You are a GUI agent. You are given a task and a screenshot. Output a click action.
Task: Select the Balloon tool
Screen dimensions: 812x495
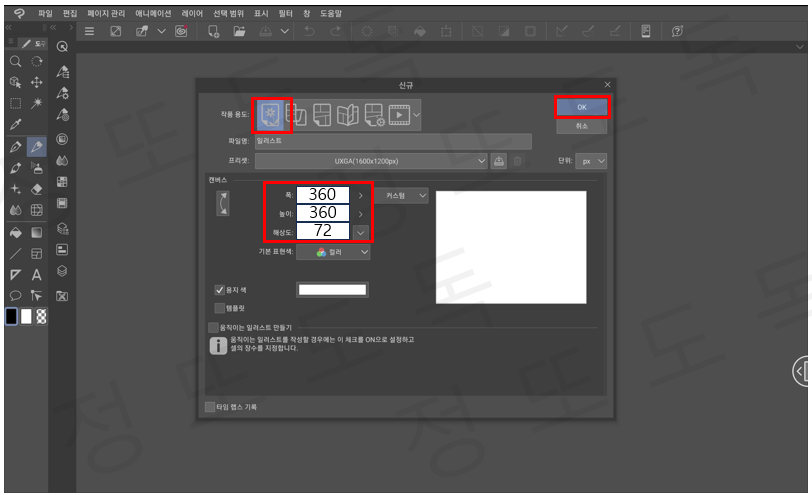tap(16, 296)
